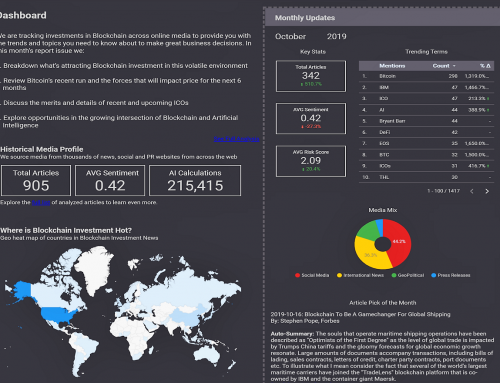Go to previous page of trending terms
Image resolution: width=500 pixels, height=383 pixels.
[472, 191]
